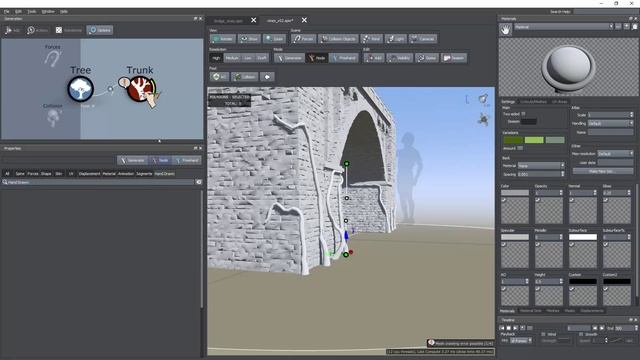
Task: Click the Back Spacing stepper
Action: click(x=562, y=174)
